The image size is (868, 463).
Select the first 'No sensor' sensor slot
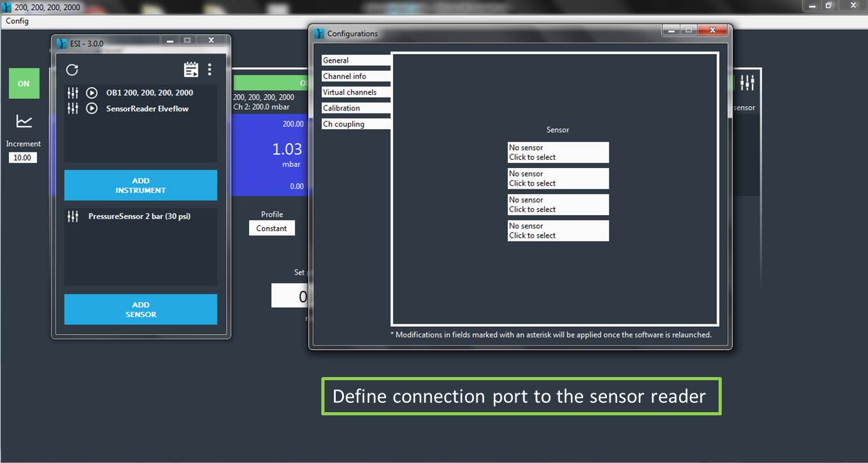[558, 152]
